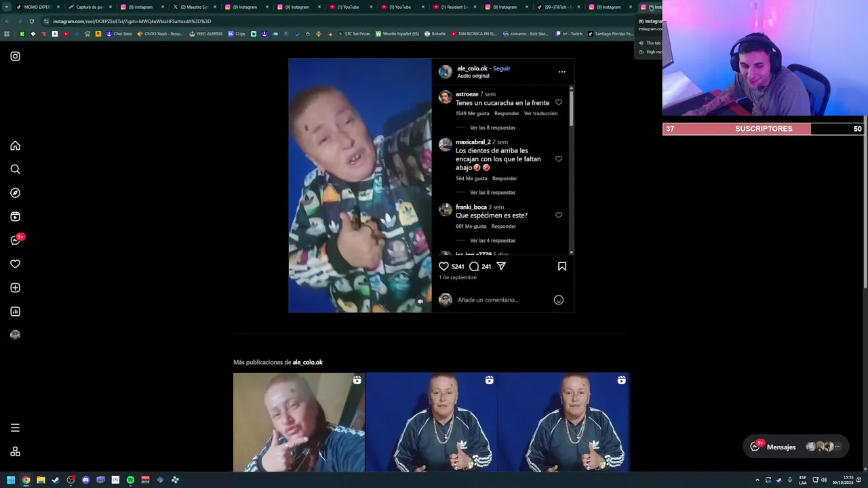Open emoji picker in comment box
This screenshot has width=868, height=488.
point(559,300)
